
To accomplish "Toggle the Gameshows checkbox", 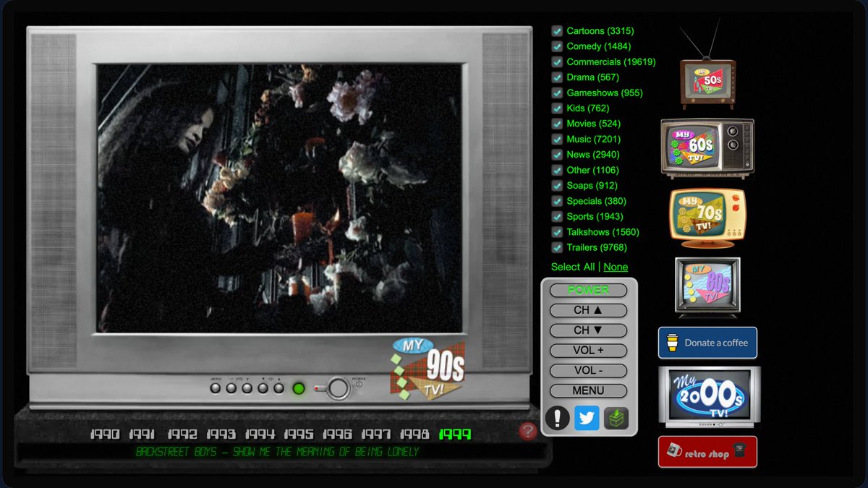I will tap(557, 93).
